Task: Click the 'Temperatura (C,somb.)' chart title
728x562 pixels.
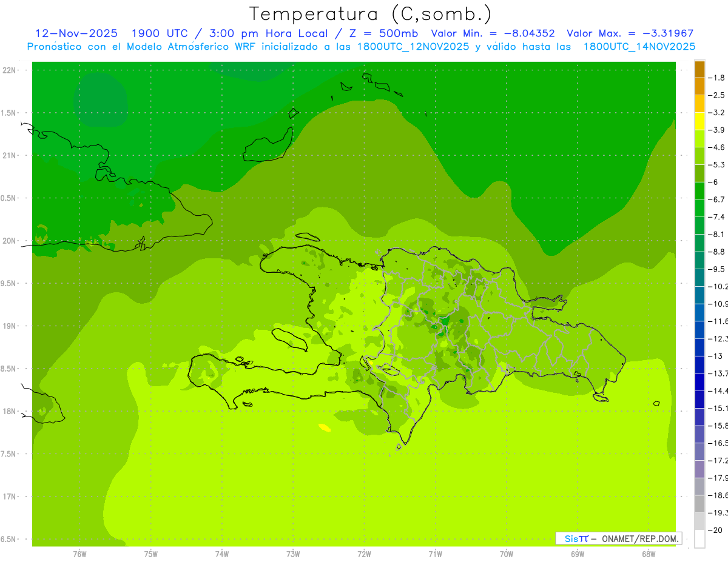Action: (371, 14)
